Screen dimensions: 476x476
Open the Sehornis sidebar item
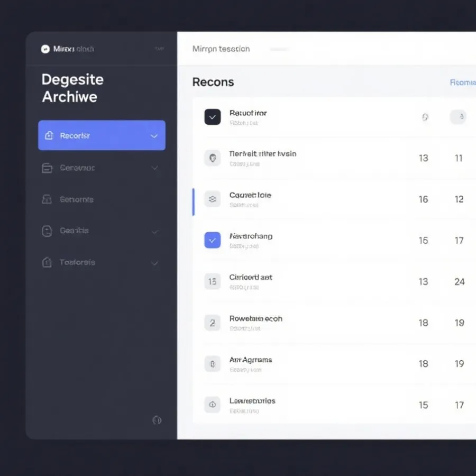tap(77, 199)
